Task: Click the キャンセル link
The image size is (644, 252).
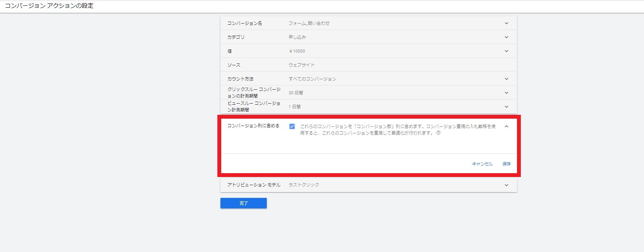Action: (x=482, y=164)
